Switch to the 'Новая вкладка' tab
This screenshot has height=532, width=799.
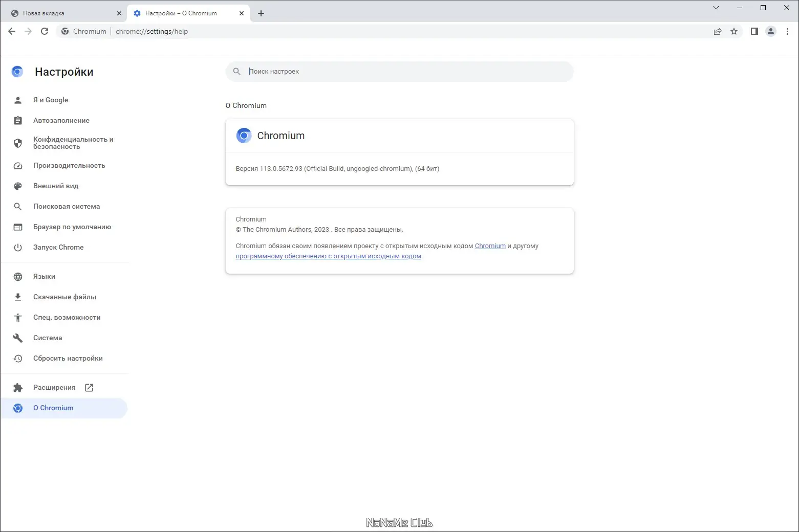[65, 13]
